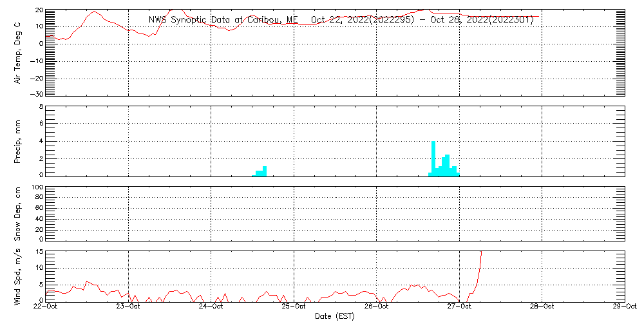Select the 29-Oct date tick label

pos(625,307)
